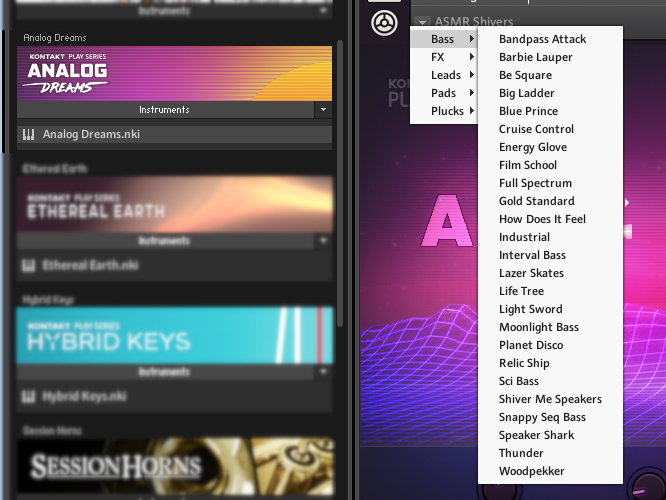
Task: Expand the Bass submenu
Action: (444, 39)
